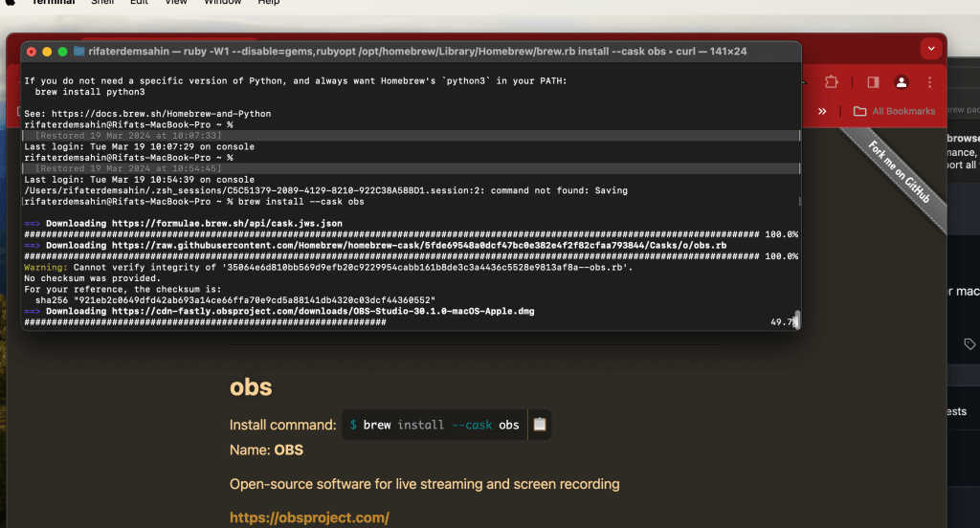Click the 'obs' page heading
The height and width of the screenshot is (528, 980).
coord(251,386)
